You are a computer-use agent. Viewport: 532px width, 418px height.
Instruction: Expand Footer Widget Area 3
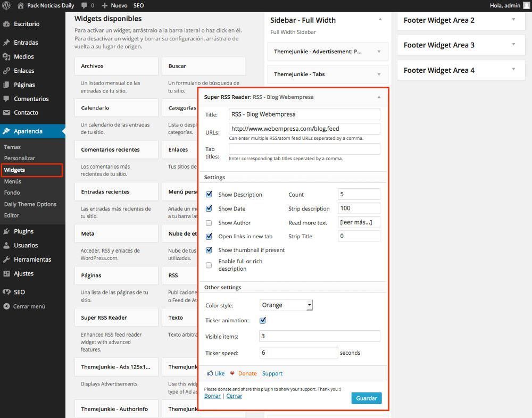[x=513, y=45]
